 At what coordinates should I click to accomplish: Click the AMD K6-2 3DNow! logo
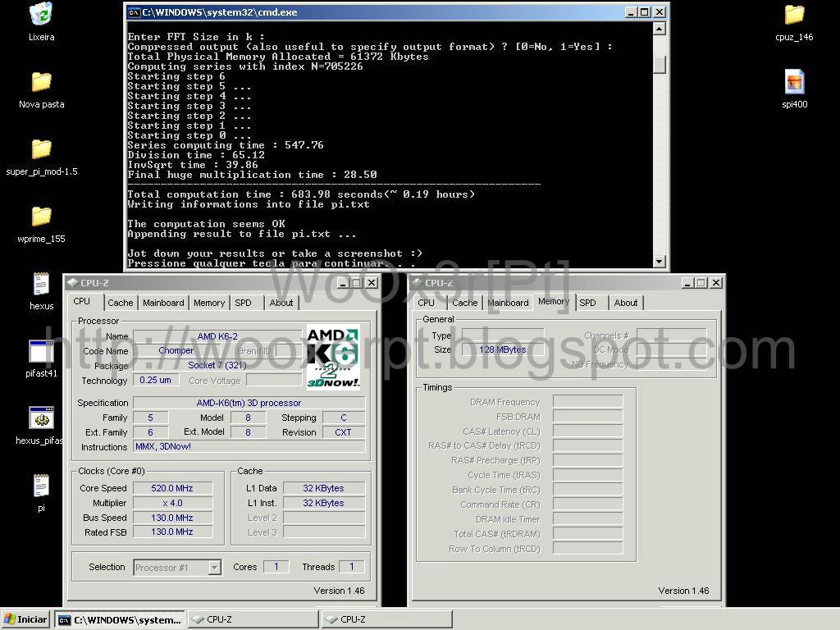pos(333,358)
